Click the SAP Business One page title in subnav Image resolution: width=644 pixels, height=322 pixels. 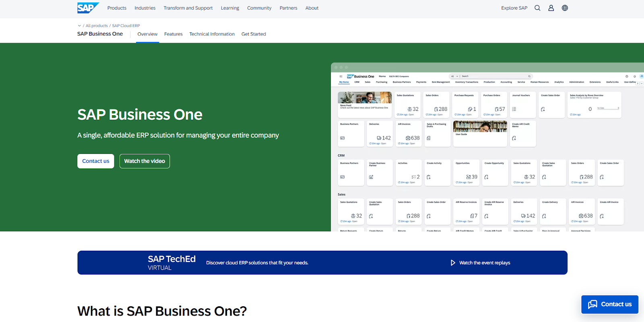(x=100, y=34)
